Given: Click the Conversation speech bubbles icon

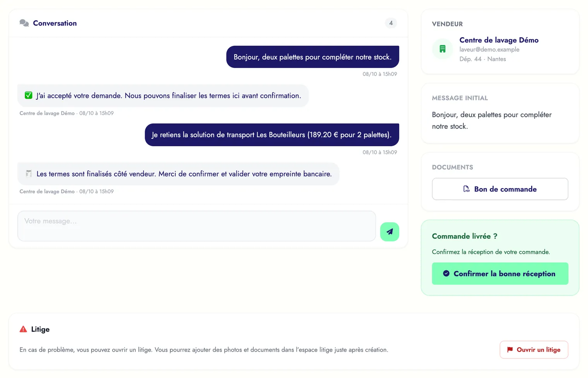Looking at the screenshot, I should 24,23.
